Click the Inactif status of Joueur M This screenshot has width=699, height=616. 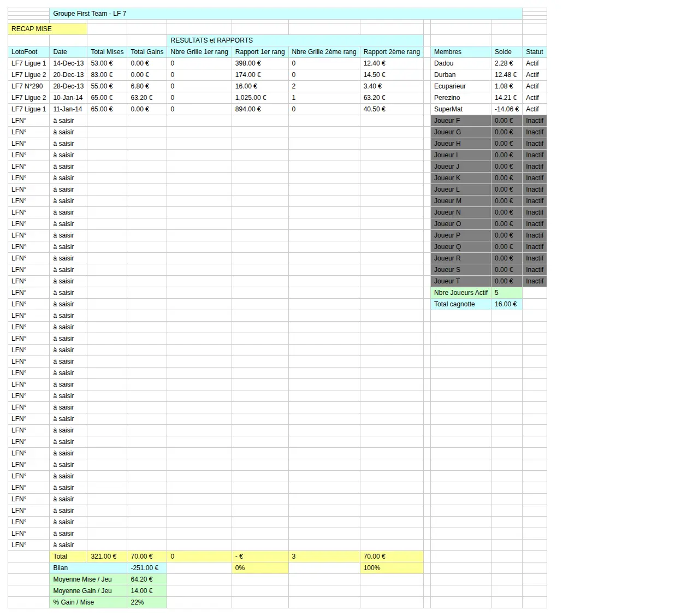(x=535, y=201)
